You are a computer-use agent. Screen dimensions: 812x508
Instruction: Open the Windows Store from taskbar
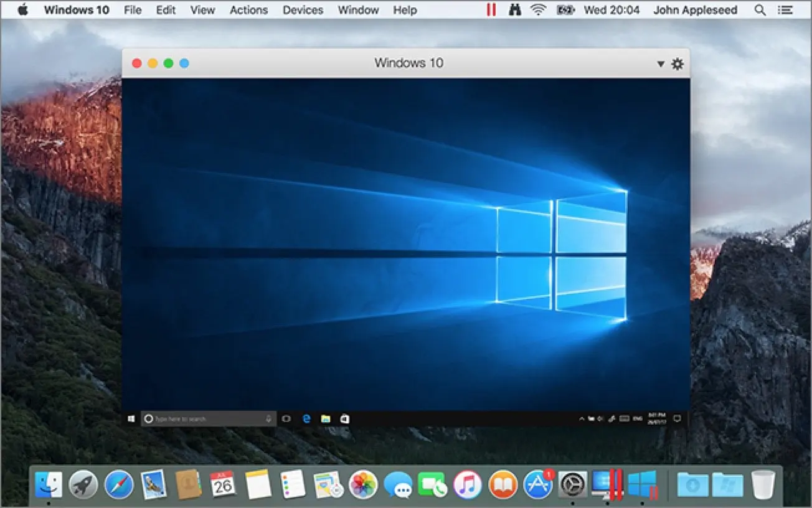(x=344, y=419)
